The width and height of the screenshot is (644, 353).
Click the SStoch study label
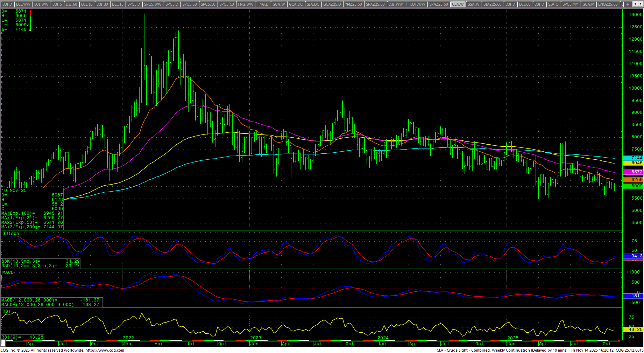tap(11, 234)
